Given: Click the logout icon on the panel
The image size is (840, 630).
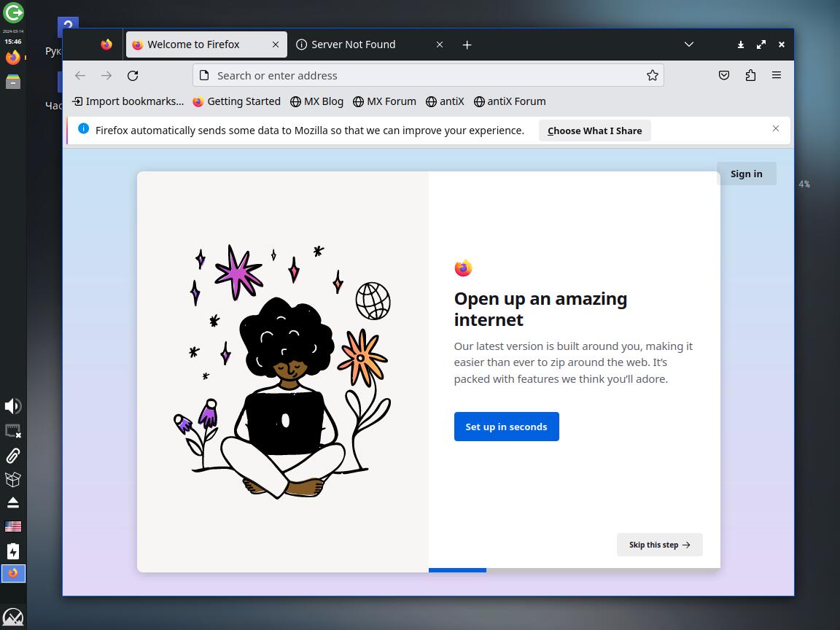Looking at the screenshot, I should [13, 12].
